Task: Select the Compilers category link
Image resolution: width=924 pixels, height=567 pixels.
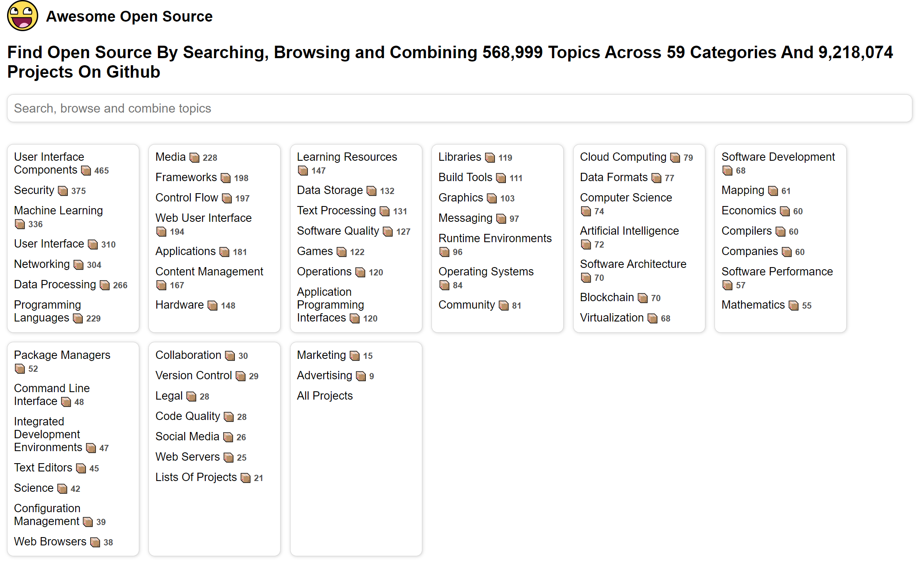Action: tap(746, 231)
